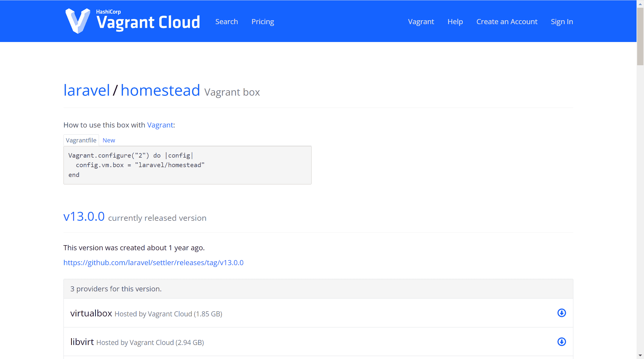
Task: Click Sign In
Action: 562,22
